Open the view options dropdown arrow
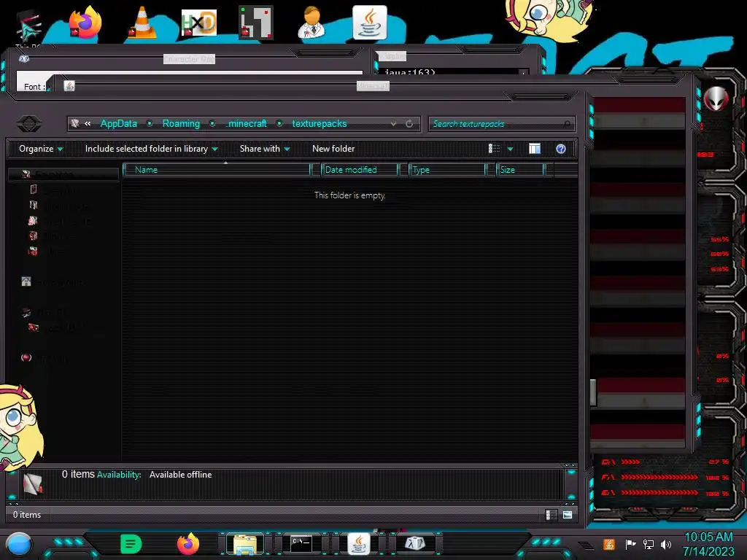This screenshot has height=560, width=747. point(510,149)
